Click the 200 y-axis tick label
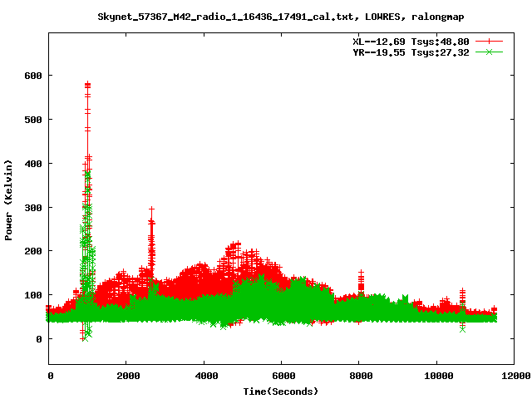The image size is (532, 399). pyautogui.click(x=33, y=251)
